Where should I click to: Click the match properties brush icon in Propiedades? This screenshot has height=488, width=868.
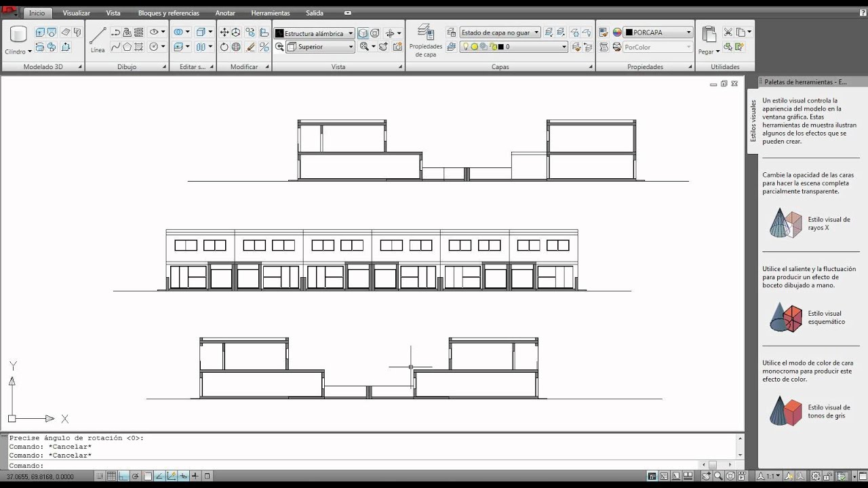(x=603, y=33)
